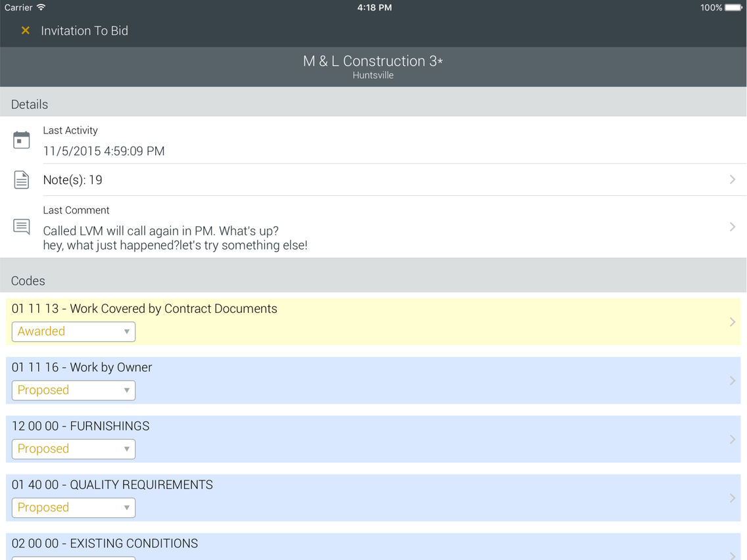Select the date 11/5/2015 4:59:09 PM

tap(104, 151)
